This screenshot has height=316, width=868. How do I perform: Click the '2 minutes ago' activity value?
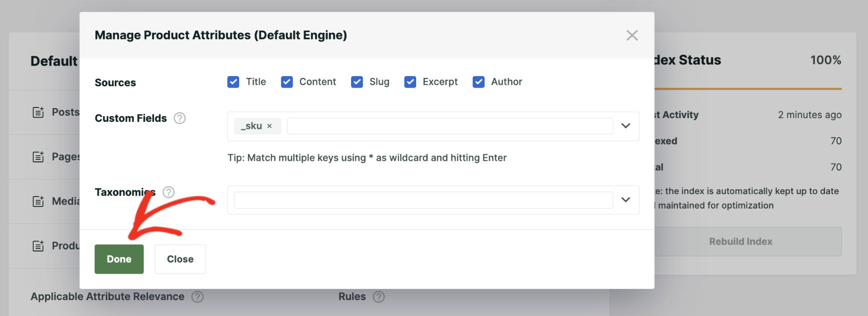click(x=810, y=115)
